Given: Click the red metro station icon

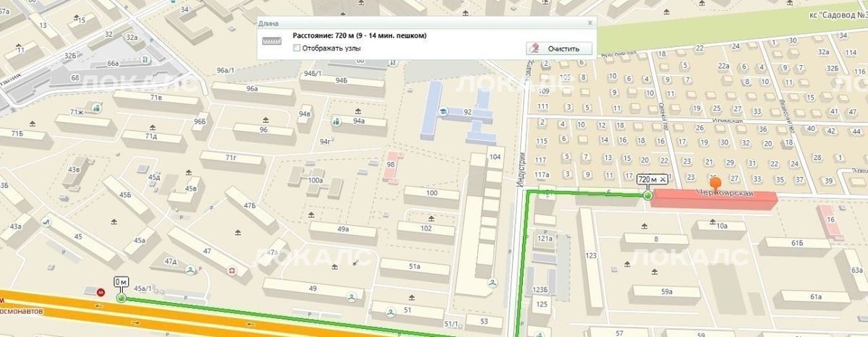Looking at the screenshot, I should 101,291.
